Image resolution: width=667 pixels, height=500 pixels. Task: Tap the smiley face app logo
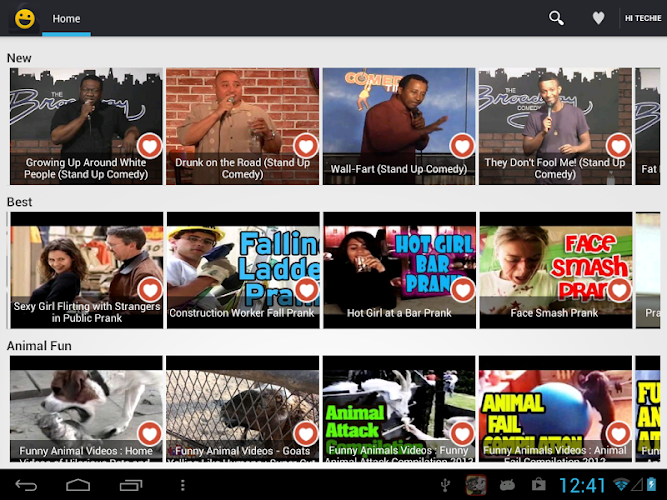click(x=24, y=18)
